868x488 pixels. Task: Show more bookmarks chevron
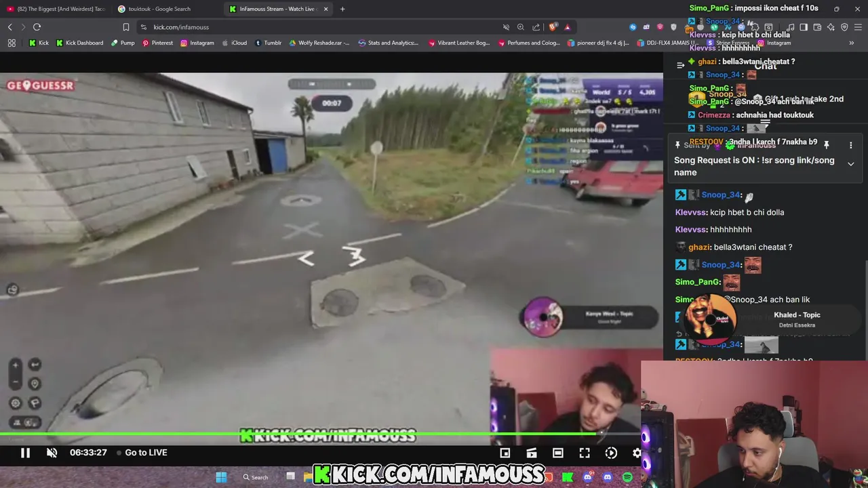[851, 43]
